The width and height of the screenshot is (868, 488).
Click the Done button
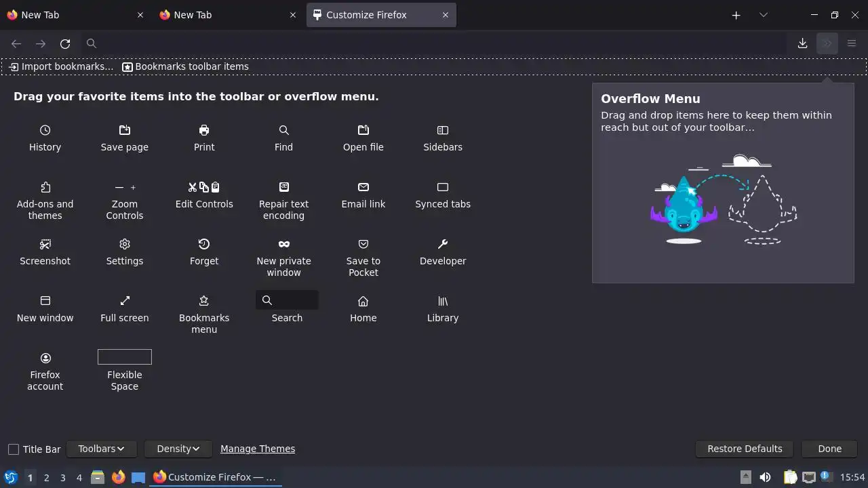click(x=829, y=449)
